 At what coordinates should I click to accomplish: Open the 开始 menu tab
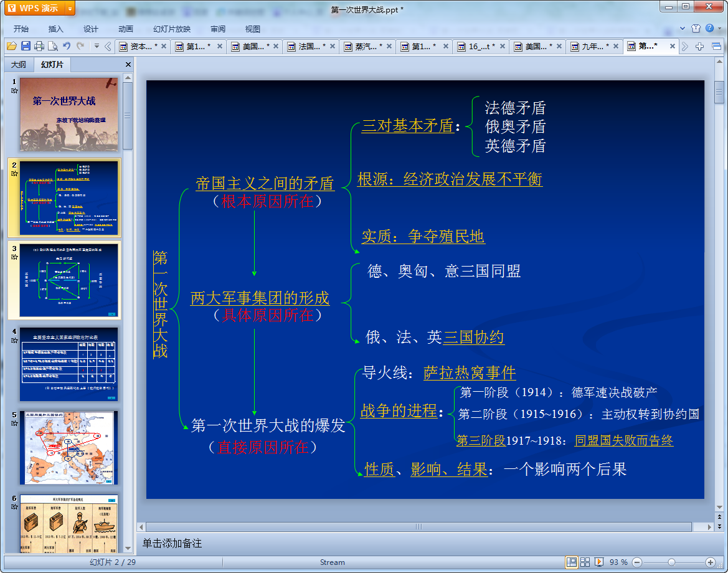21,29
